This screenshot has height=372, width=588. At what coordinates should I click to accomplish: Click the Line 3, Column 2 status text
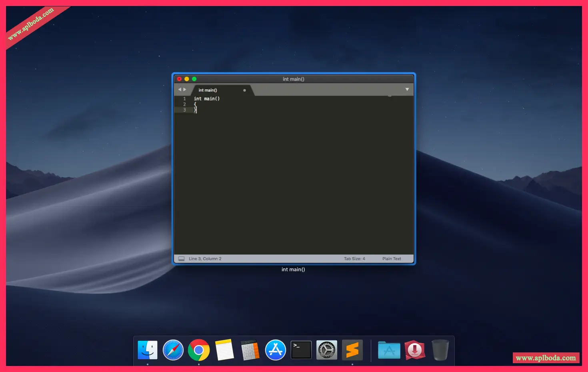tap(205, 259)
